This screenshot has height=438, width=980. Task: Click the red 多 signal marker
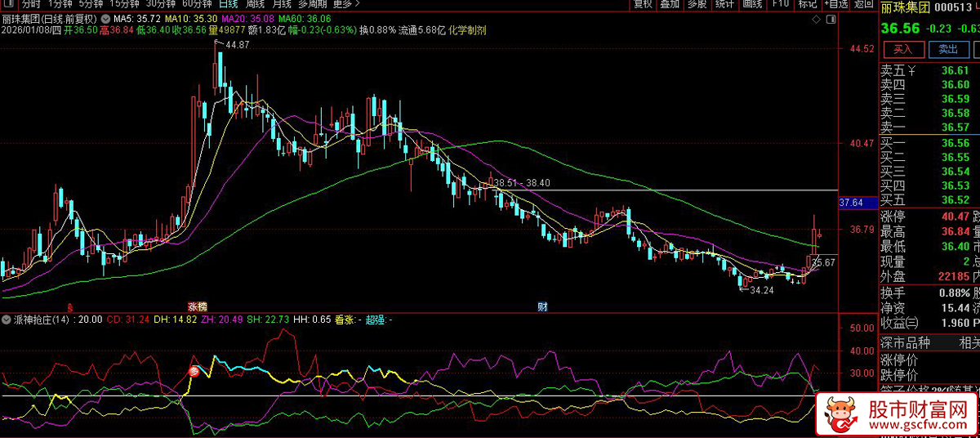(x=195, y=372)
